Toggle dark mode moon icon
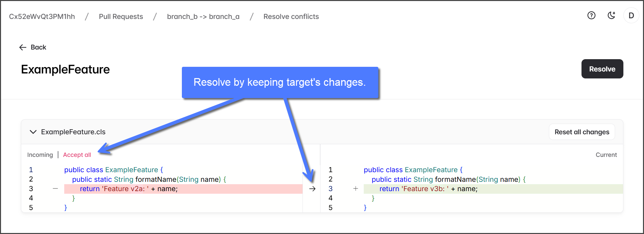 pos(611,15)
